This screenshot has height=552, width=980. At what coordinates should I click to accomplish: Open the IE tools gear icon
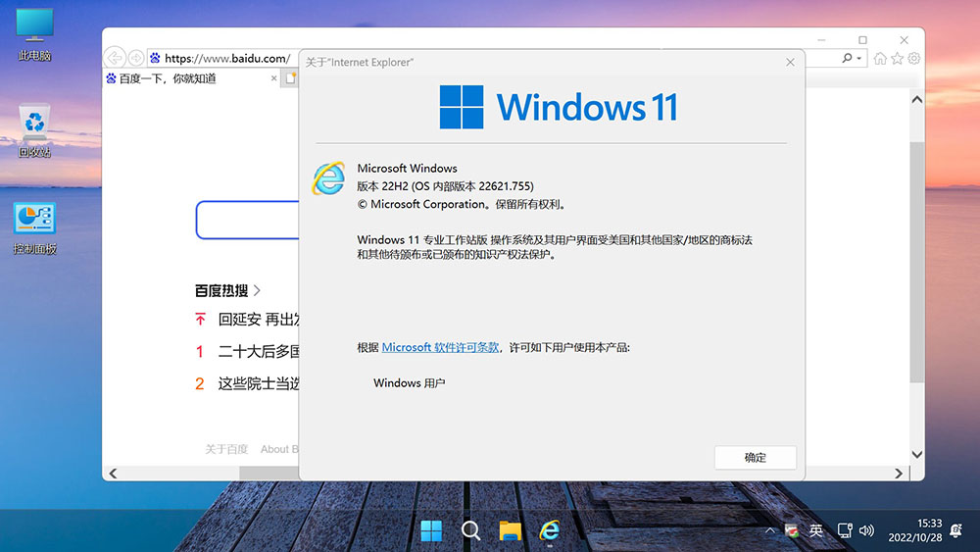(x=913, y=59)
